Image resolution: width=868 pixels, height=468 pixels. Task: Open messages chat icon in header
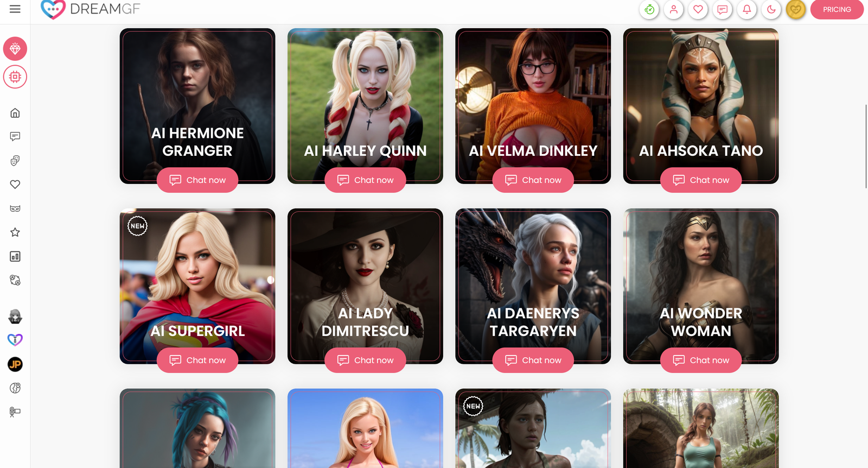(x=723, y=9)
